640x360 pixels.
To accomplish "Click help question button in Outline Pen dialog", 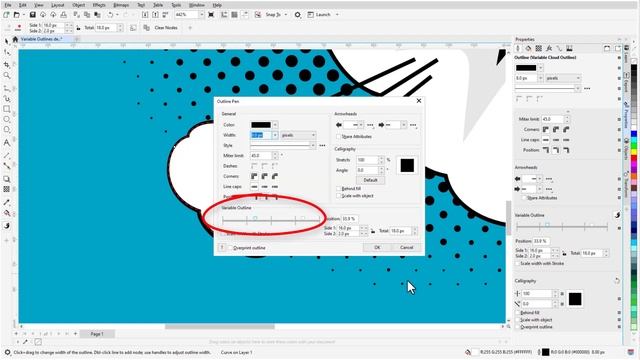I will pyautogui.click(x=222, y=248).
